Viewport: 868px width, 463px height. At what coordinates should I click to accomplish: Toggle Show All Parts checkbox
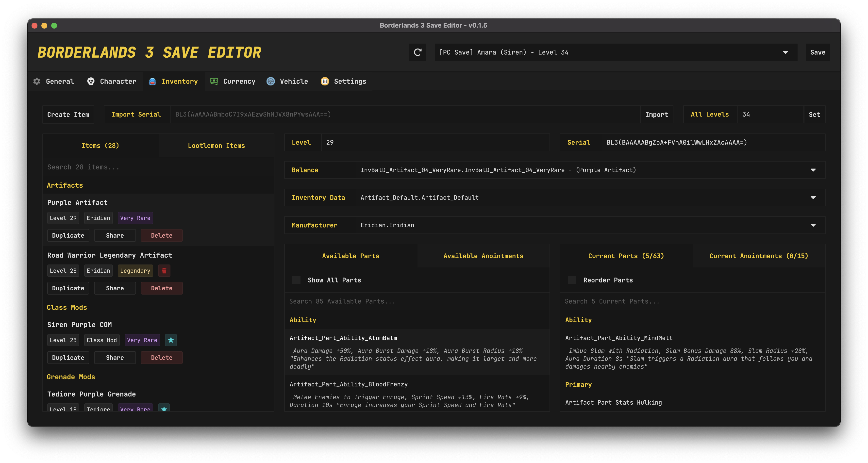[296, 280]
